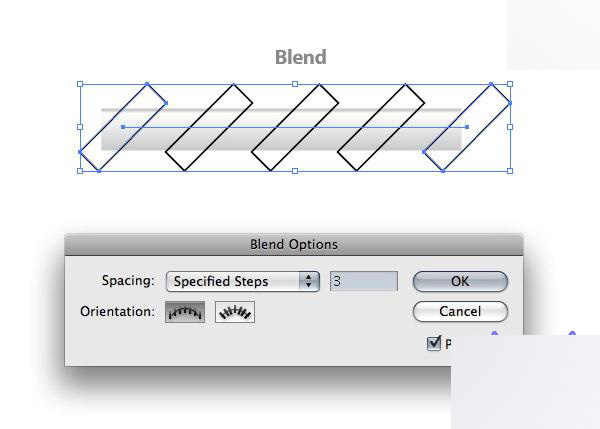Select Align to Path orientation icon
The image size is (600, 429).
pos(234,312)
